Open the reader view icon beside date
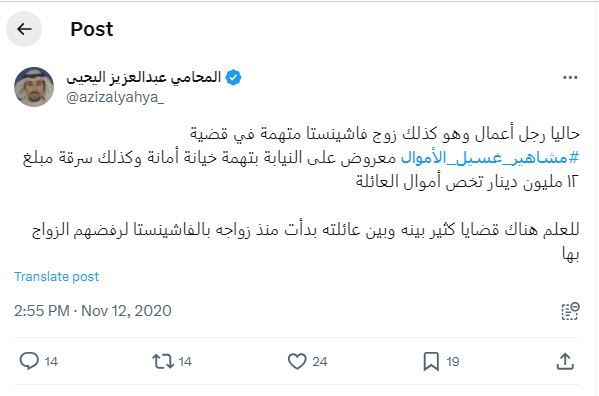 pyautogui.click(x=570, y=311)
